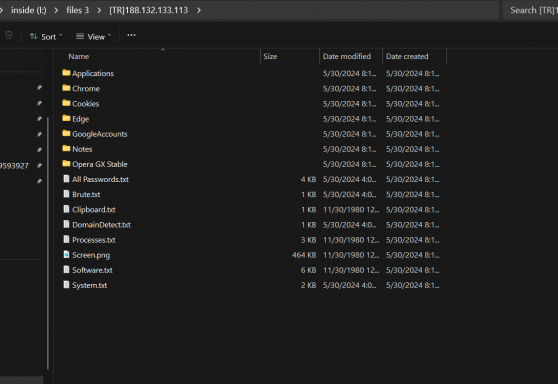Click the Delete trash icon in toolbar

(9, 35)
